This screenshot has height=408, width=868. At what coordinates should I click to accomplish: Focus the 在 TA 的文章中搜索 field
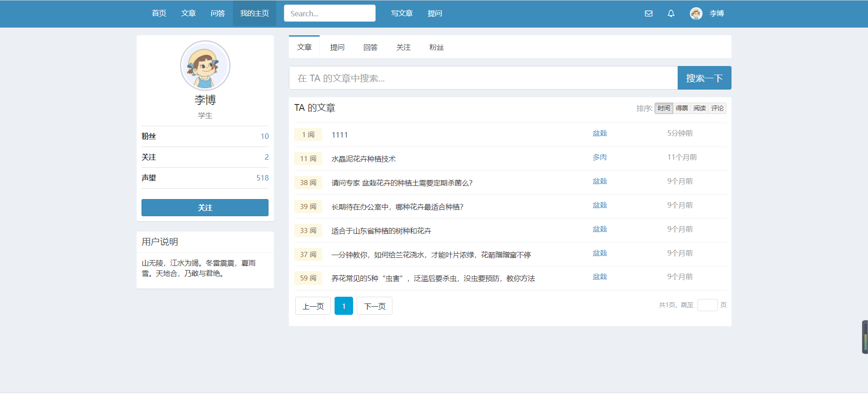click(x=483, y=78)
